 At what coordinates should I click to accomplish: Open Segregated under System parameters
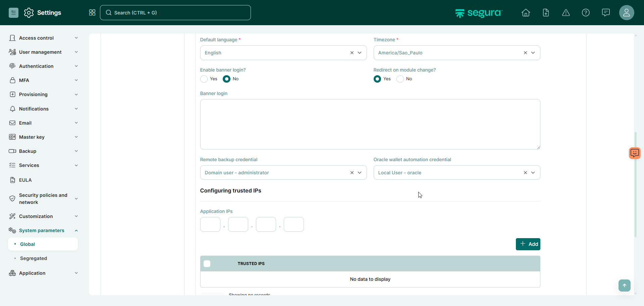coord(34,258)
